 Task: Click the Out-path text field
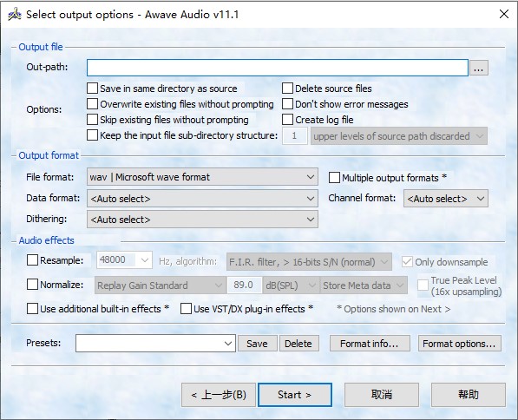(x=278, y=68)
